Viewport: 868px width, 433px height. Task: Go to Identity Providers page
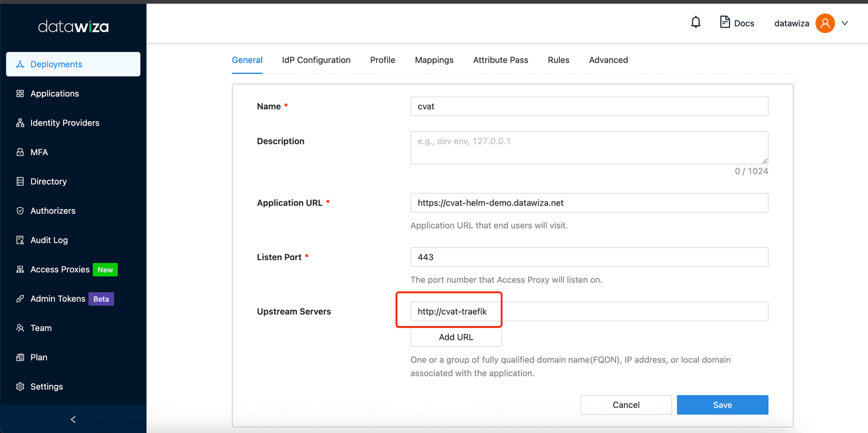pos(73,123)
